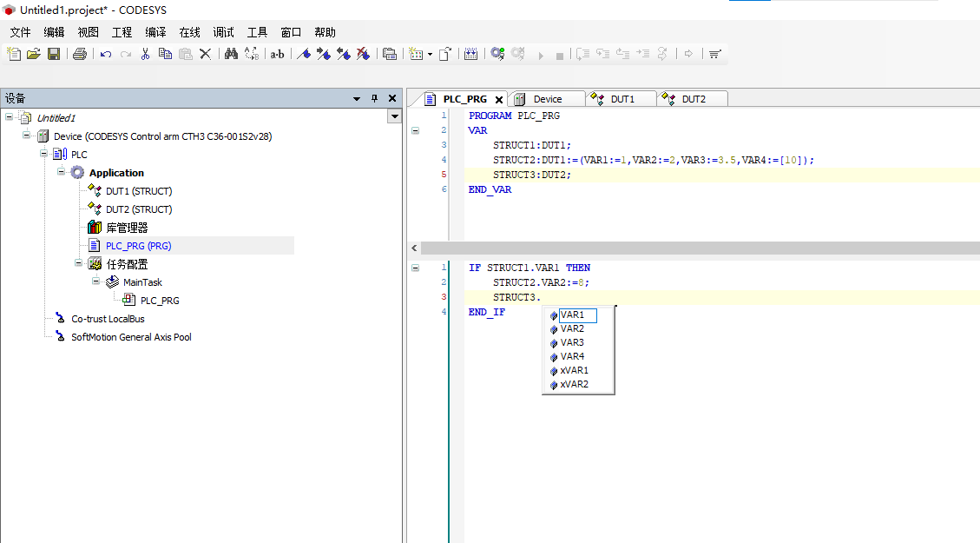Click the a·b whole word icon
This screenshot has width=980, height=543.
pyautogui.click(x=278, y=55)
